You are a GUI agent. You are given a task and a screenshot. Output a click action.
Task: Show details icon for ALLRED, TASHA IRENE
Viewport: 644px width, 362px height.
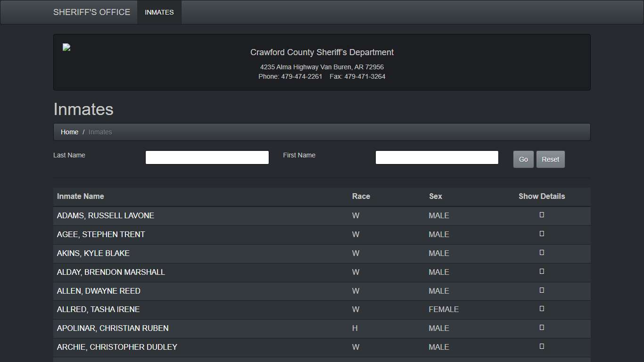click(542, 309)
